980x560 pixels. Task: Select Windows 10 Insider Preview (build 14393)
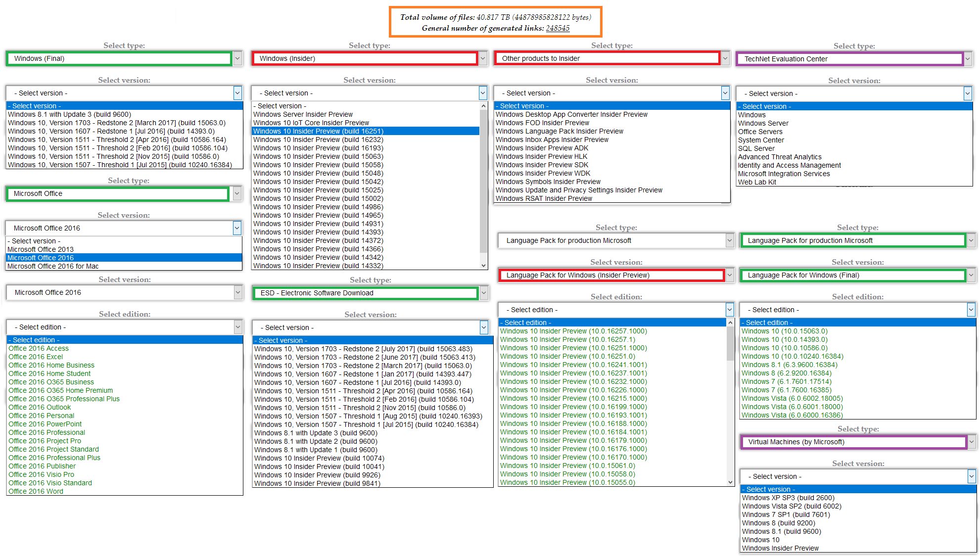(x=366, y=232)
